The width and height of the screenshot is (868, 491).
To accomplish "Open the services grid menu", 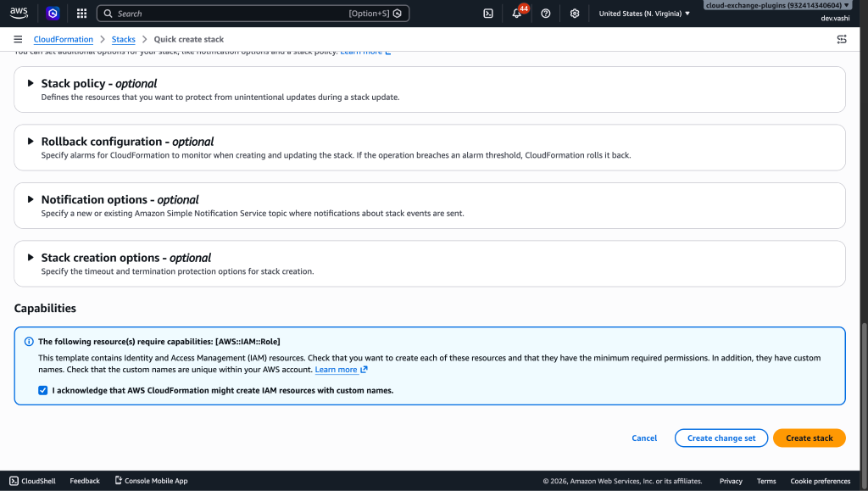I will click(82, 14).
